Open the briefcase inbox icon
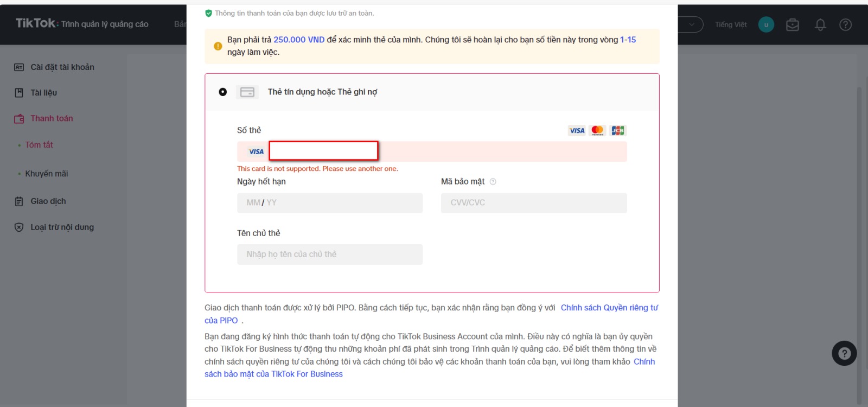Viewport: 868px width, 407px height. click(x=793, y=24)
